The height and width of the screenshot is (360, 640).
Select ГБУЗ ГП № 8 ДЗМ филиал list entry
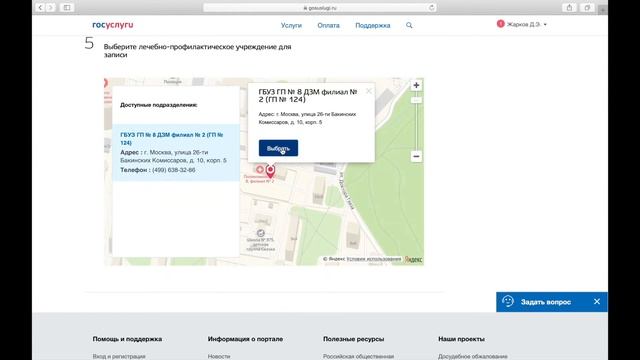tap(176, 152)
